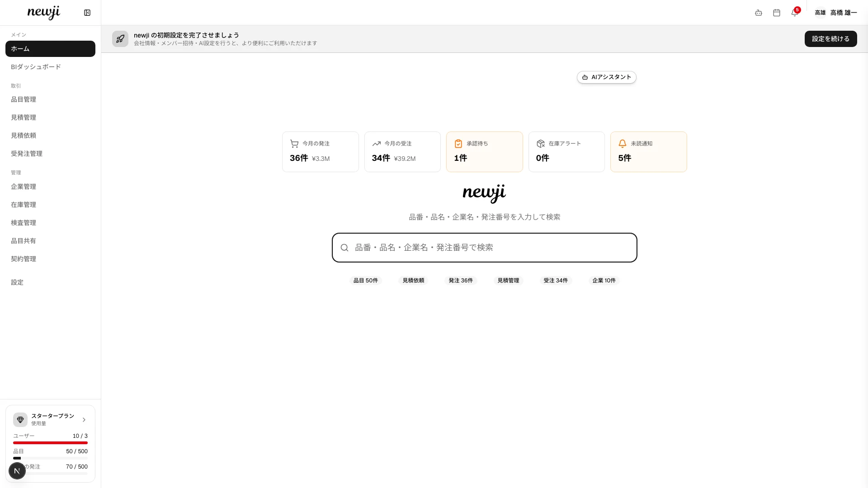
Task: Go to ホーム in the sidebar
Action: tap(50, 49)
